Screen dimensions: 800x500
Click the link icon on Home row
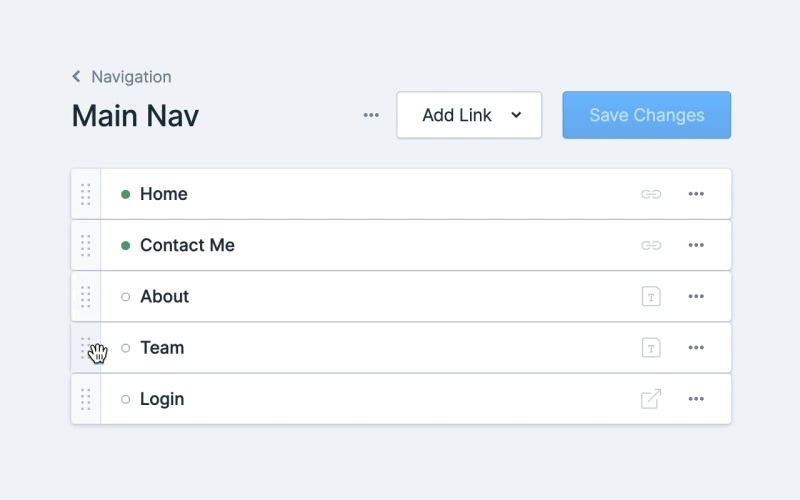tap(651, 194)
